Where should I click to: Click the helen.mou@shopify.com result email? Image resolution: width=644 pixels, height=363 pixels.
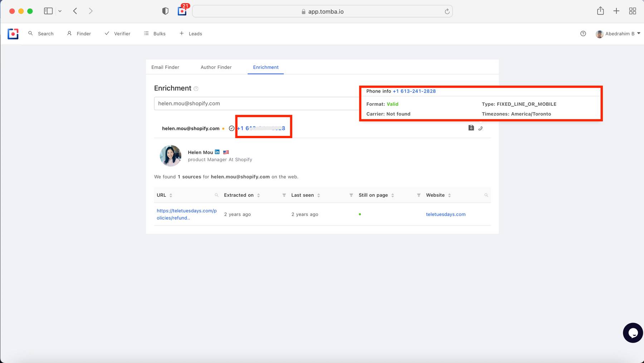(x=191, y=128)
